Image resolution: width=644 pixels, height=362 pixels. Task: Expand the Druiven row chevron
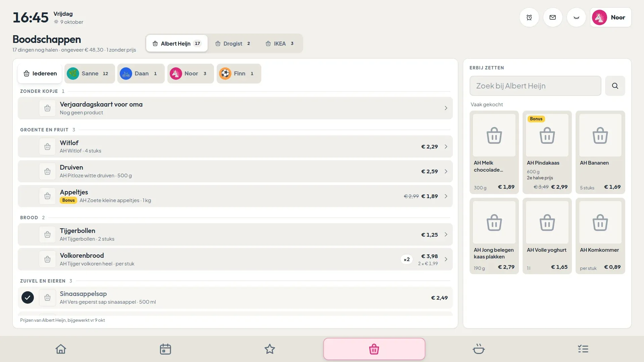(446, 172)
